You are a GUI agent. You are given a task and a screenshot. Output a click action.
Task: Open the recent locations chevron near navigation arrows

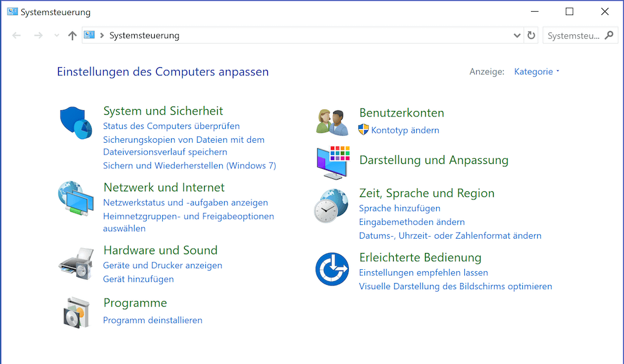(x=57, y=36)
